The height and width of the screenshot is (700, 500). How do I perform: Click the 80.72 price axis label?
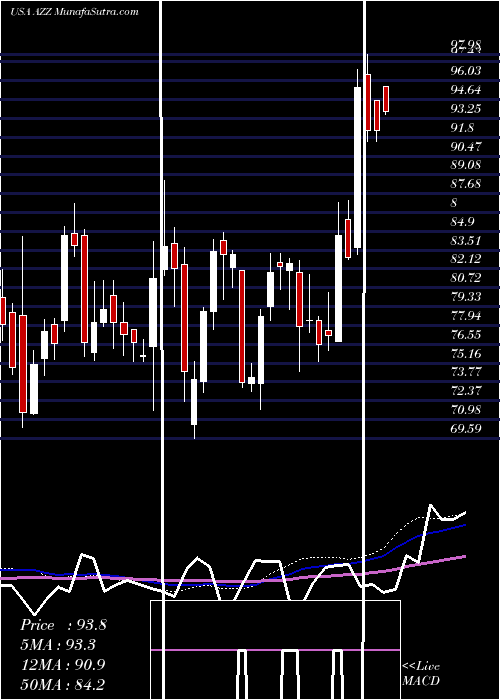466,278
